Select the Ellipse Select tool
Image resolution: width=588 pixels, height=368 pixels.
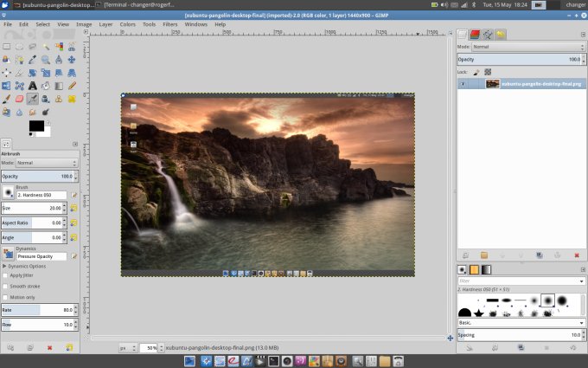tap(20, 47)
